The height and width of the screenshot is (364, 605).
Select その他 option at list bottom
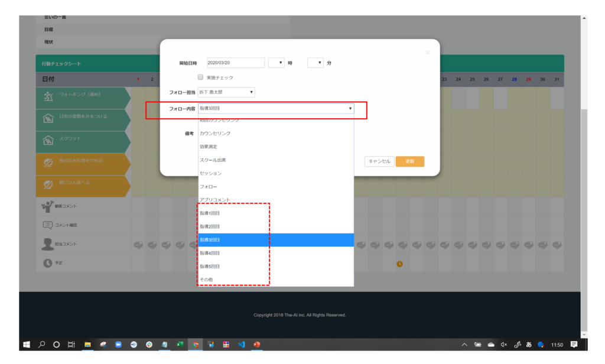click(206, 279)
